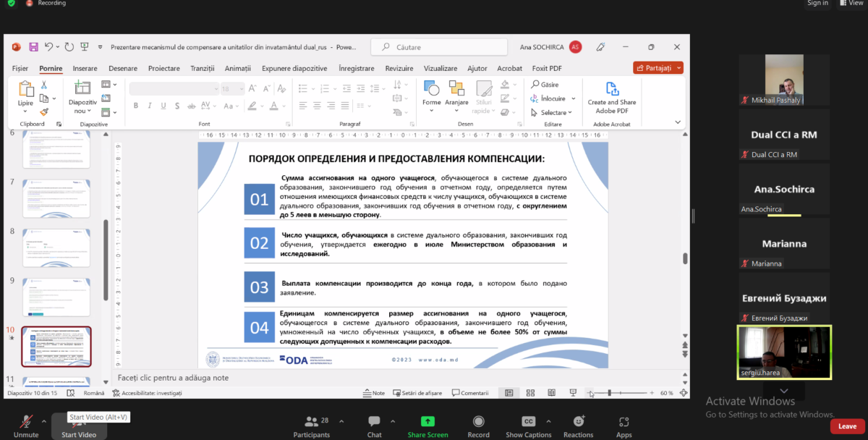This screenshot has height=440, width=868.
Task: Open the Selectare dropdown
Action: [551, 112]
